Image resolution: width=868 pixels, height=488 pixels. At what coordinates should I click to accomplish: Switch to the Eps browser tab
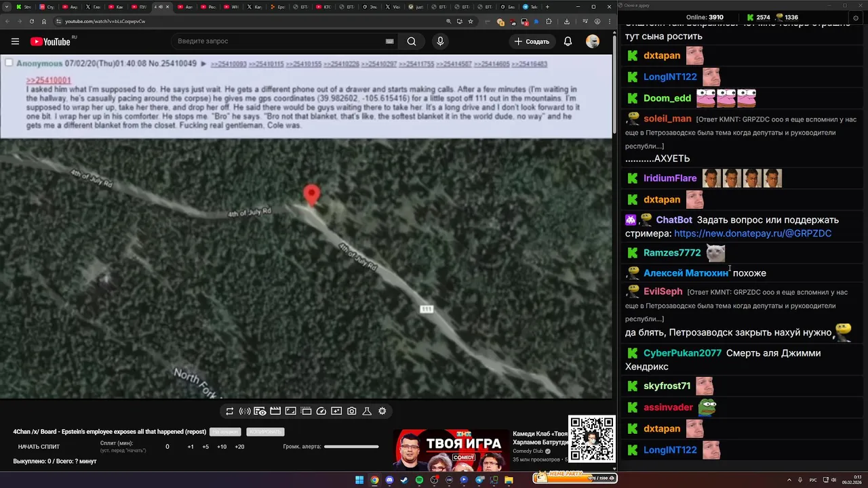[x=279, y=7]
